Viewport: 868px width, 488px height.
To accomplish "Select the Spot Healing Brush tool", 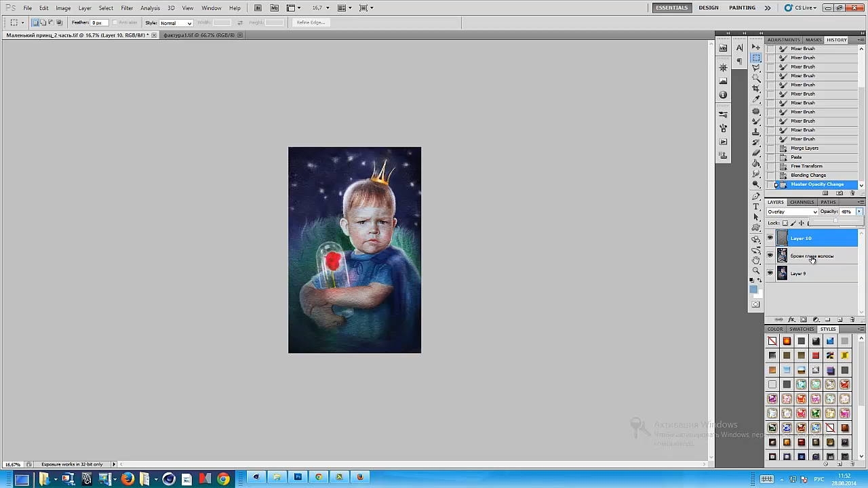I will [x=756, y=111].
